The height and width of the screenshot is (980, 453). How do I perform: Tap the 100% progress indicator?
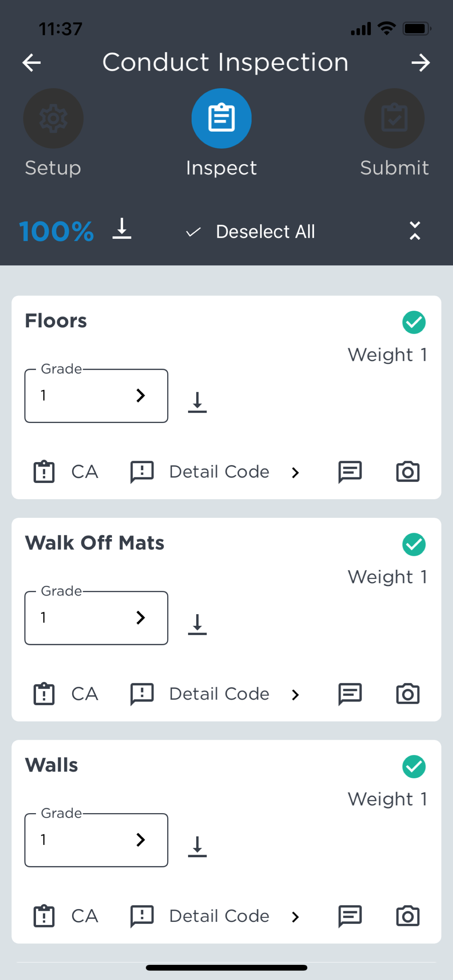coord(56,231)
